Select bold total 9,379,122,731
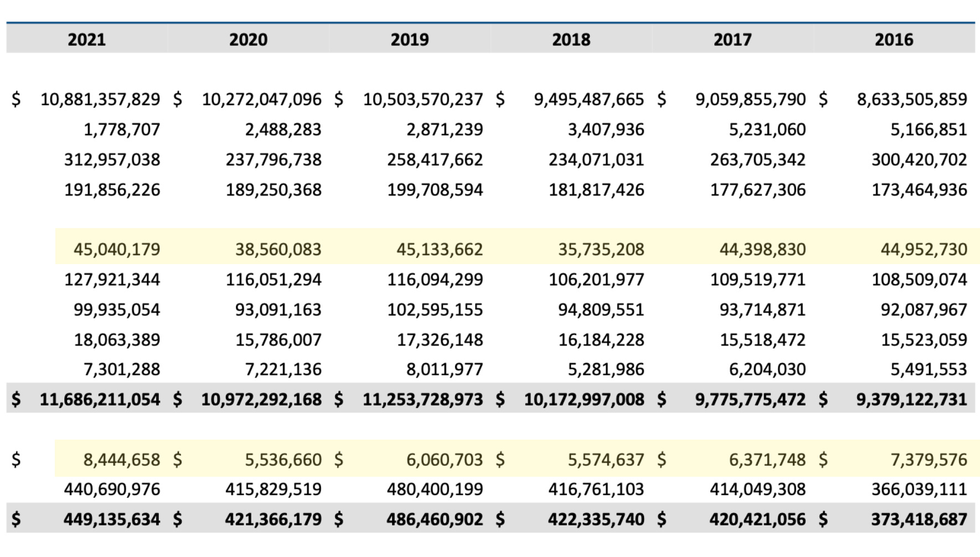 (912, 399)
